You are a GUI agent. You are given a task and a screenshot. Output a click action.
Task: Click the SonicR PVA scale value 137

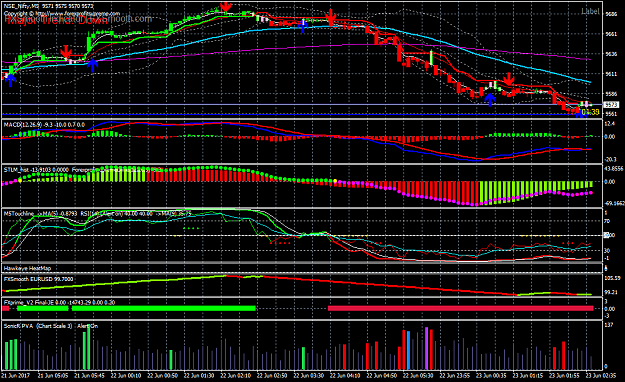click(608, 325)
